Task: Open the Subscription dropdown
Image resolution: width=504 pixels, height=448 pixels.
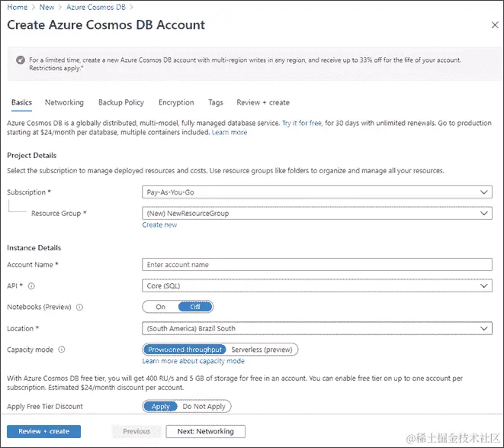Action: (x=317, y=192)
